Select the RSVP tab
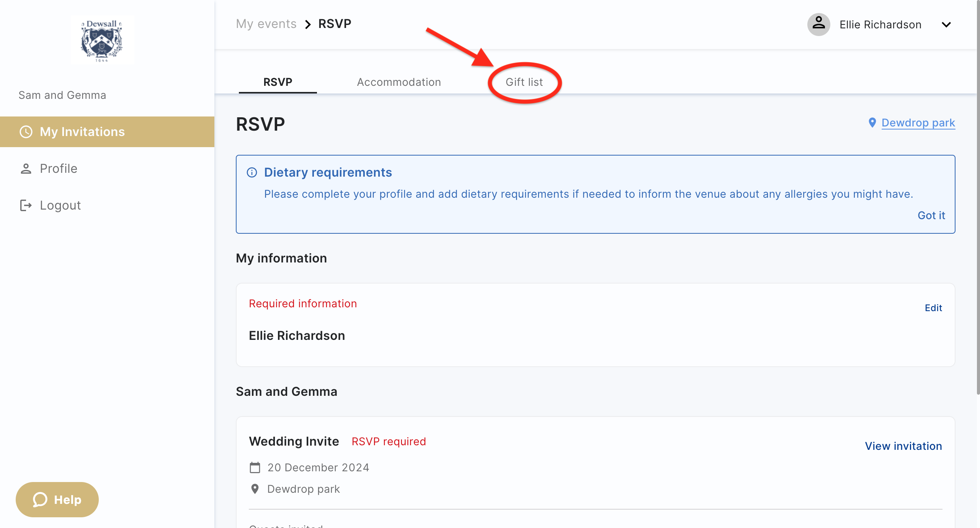This screenshot has height=528, width=980. (x=278, y=82)
